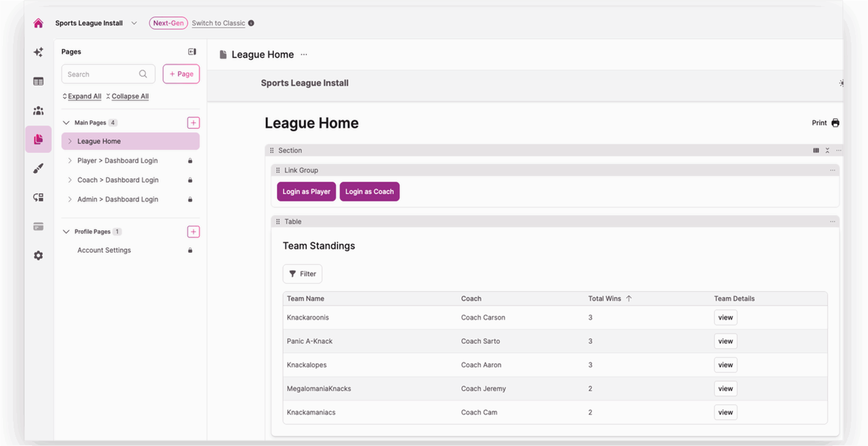Sort by the Total Wins column arrow
Screen dimensions: 868x446
click(629, 298)
